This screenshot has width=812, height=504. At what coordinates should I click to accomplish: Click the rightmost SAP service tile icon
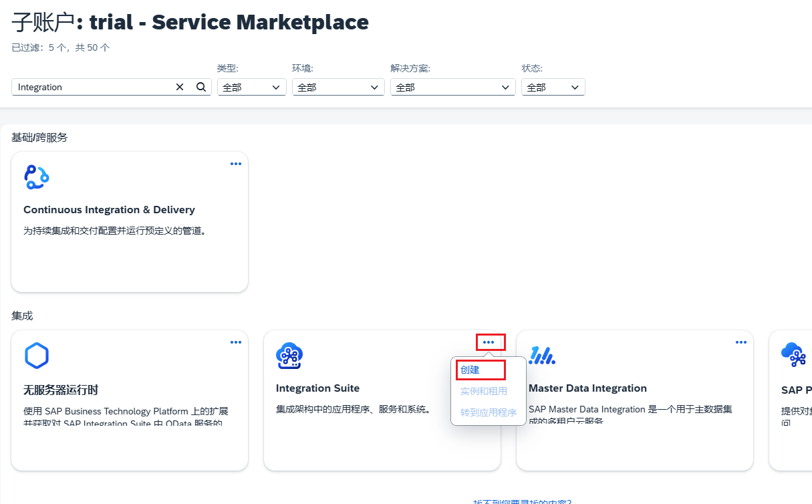794,356
